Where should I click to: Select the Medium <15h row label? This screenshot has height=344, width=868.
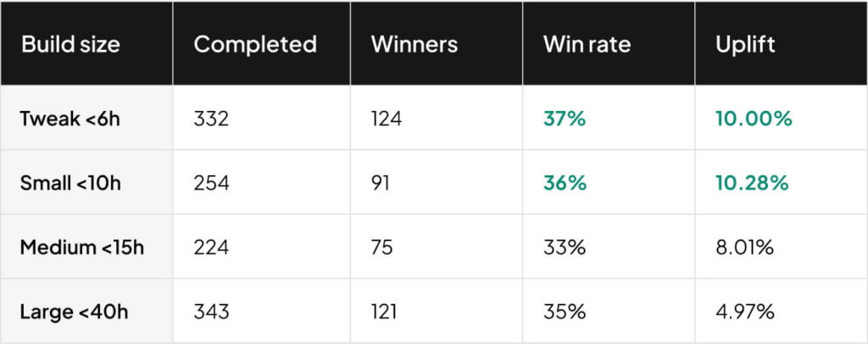coord(82,247)
